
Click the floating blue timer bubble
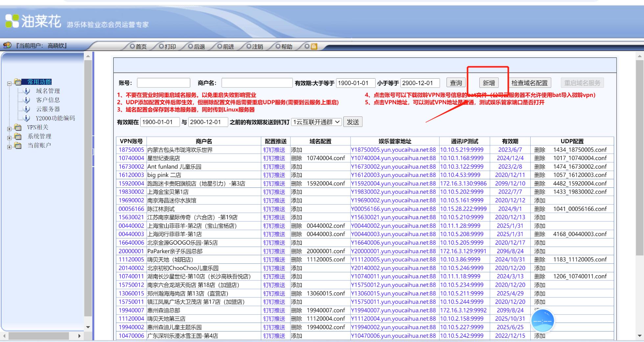pos(542,321)
